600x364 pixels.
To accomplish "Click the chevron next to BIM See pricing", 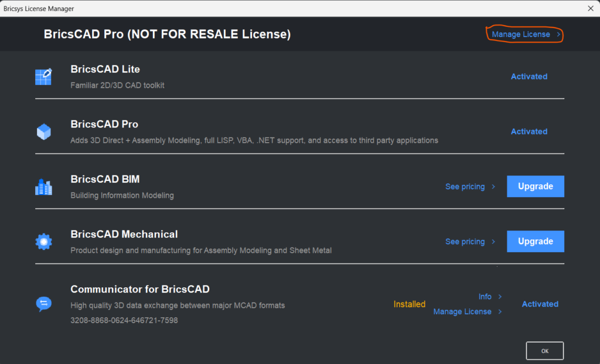I will (x=493, y=187).
